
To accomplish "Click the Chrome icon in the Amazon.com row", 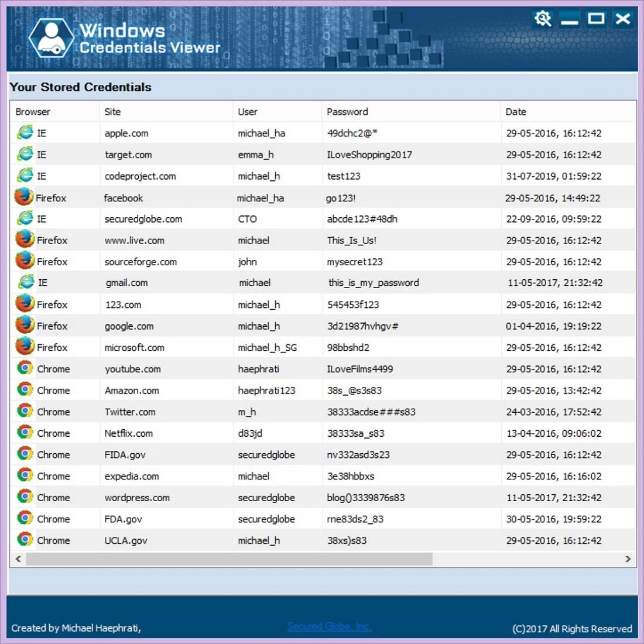I will 25,389.
